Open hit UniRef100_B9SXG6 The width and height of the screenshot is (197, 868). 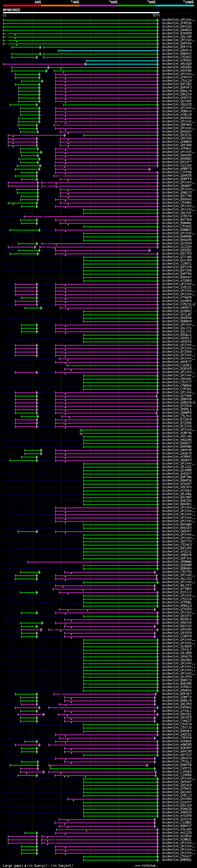(177, 26)
